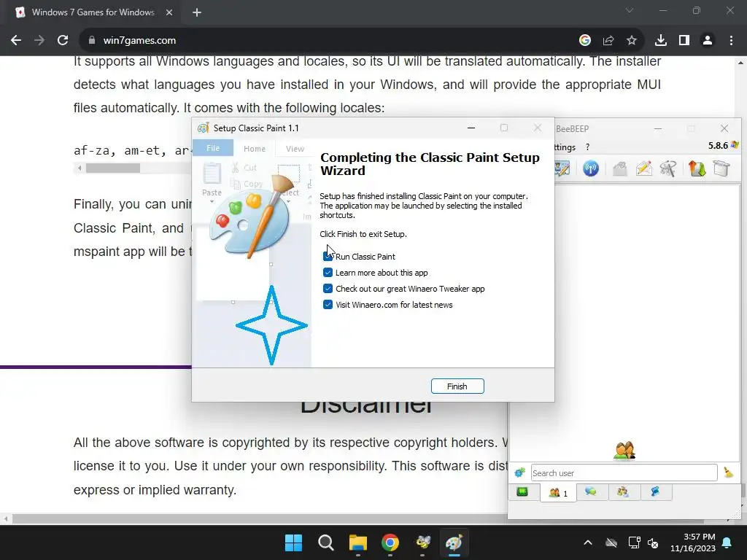Image resolution: width=747 pixels, height=560 pixels.
Task: Open notification bell in system tray
Action: pos(727,542)
